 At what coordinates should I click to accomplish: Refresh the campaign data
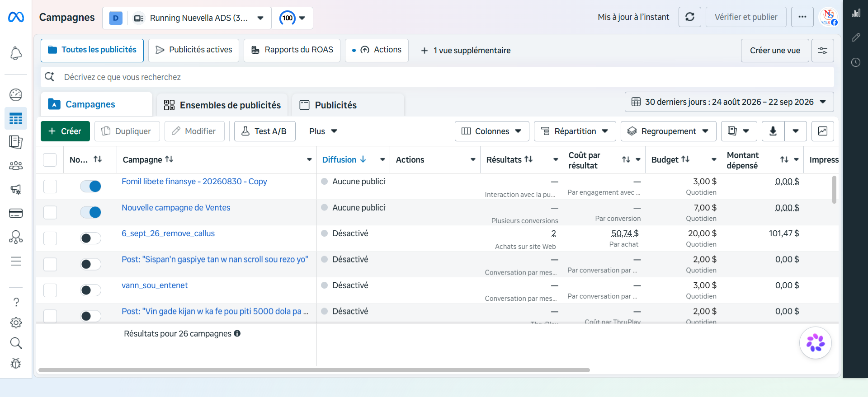(690, 17)
